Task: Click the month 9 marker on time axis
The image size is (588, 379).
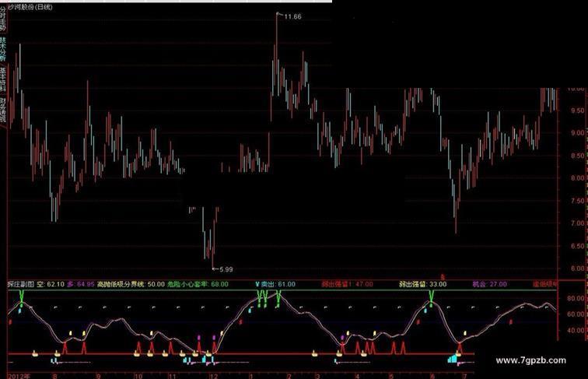Action: click(x=98, y=376)
